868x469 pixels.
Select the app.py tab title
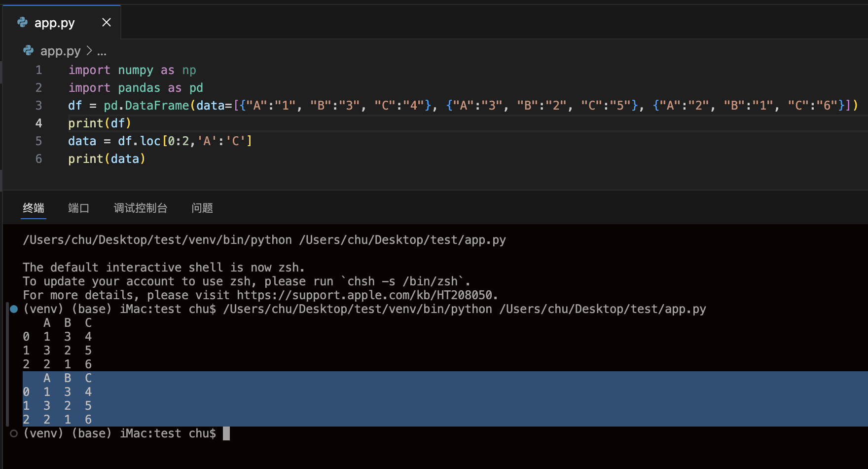pos(54,23)
